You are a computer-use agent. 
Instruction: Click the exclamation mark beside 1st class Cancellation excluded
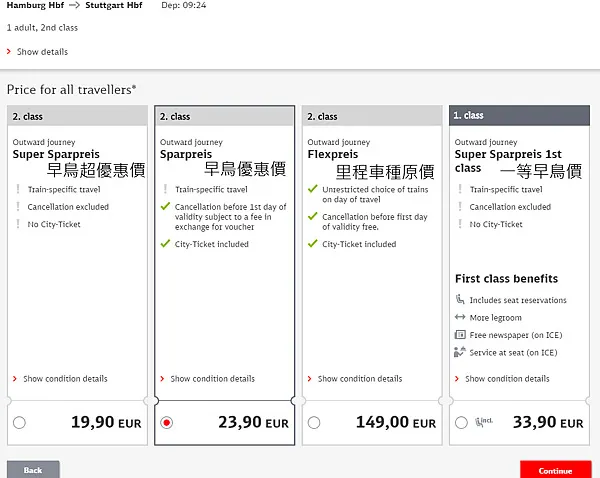pos(460,206)
